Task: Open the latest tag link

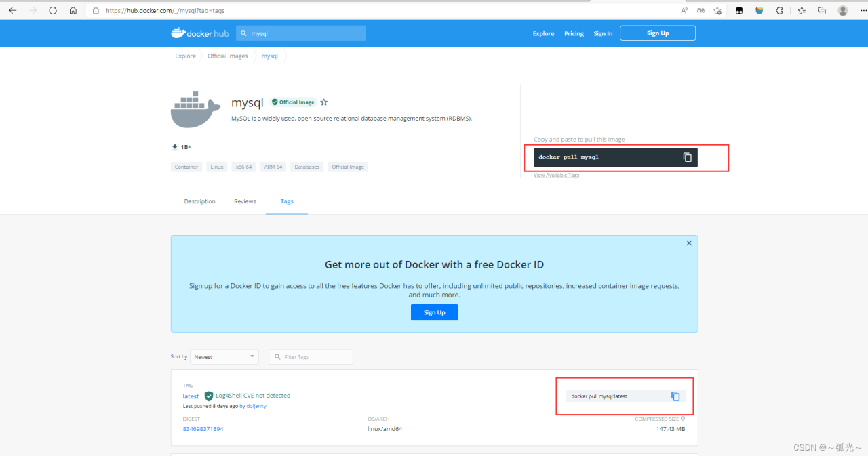Action: point(191,396)
